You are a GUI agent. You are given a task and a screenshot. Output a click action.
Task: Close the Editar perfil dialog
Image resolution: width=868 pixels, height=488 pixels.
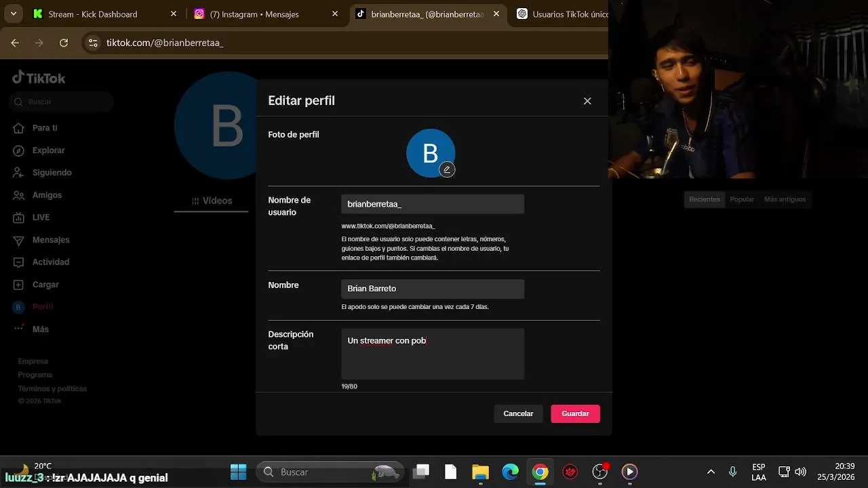[587, 101]
